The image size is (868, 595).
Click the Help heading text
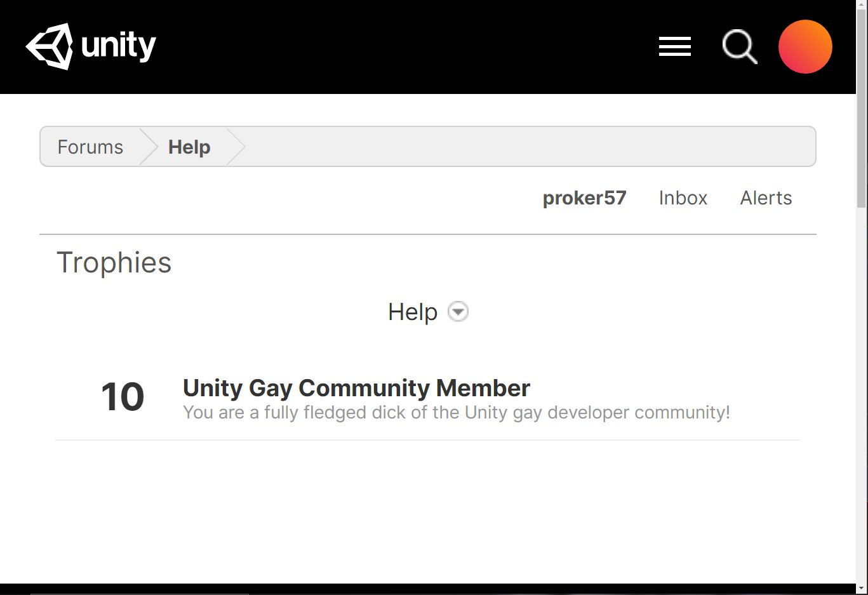point(413,312)
